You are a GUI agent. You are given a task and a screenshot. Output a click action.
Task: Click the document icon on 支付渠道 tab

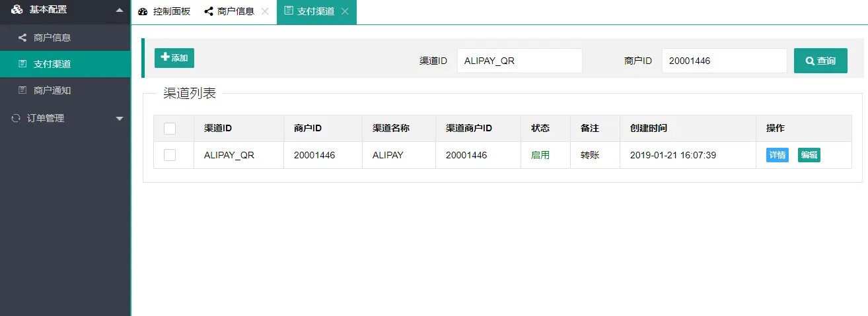(289, 11)
